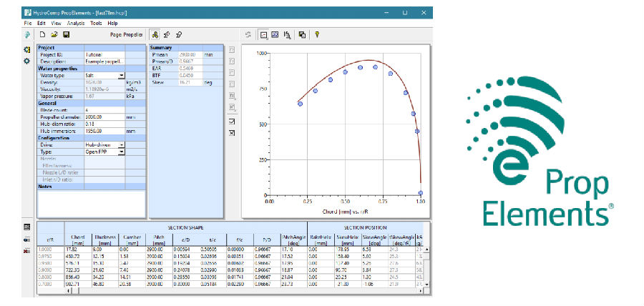Click the SkewHelix cell 178.95
Viewport: 644px width, 306px height.
point(348,250)
